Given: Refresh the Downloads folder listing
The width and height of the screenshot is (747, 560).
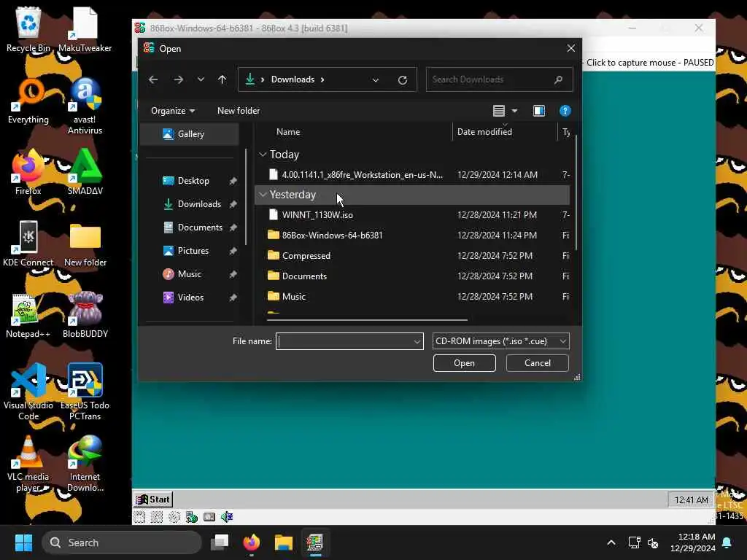Looking at the screenshot, I should pyautogui.click(x=403, y=80).
